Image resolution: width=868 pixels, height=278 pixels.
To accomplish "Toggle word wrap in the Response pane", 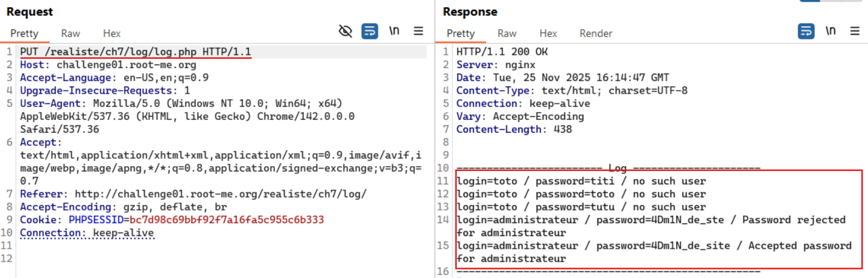I will tap(806, 31).
